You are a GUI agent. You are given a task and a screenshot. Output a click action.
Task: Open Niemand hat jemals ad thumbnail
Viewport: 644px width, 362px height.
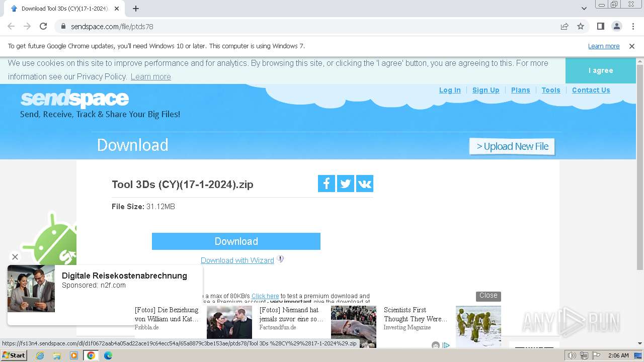click(x=354, y=326)
